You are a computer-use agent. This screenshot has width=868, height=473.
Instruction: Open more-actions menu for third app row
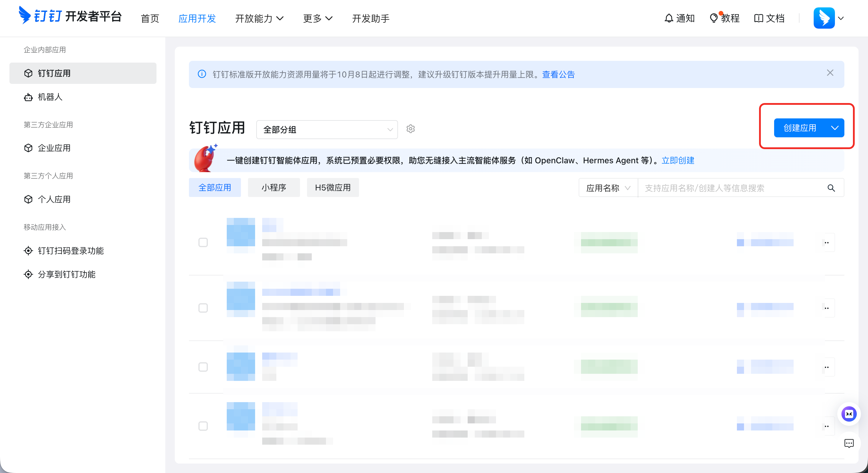click(x=827, y=367)
